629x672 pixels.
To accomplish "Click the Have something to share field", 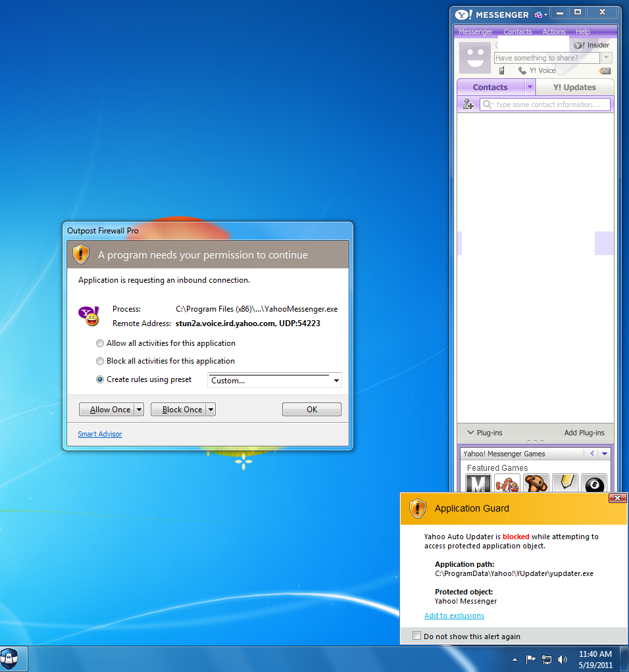I will [x=547, y=58].
